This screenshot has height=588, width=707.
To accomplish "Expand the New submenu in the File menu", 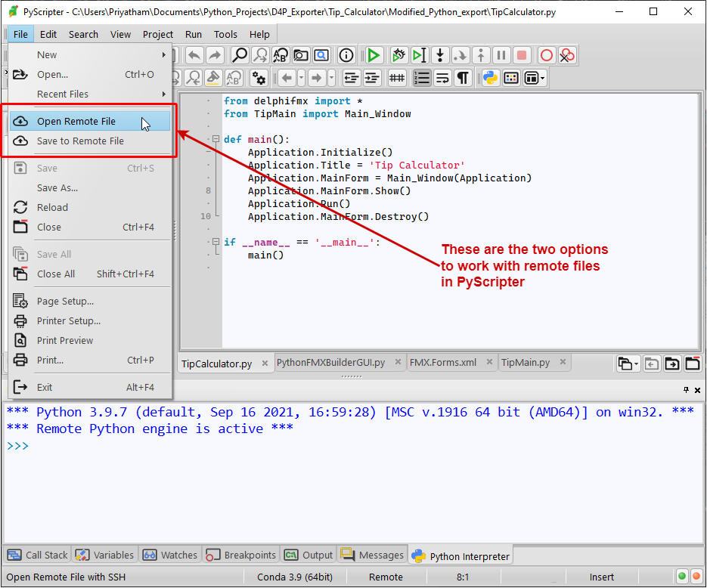I will [x=46, y=54].
